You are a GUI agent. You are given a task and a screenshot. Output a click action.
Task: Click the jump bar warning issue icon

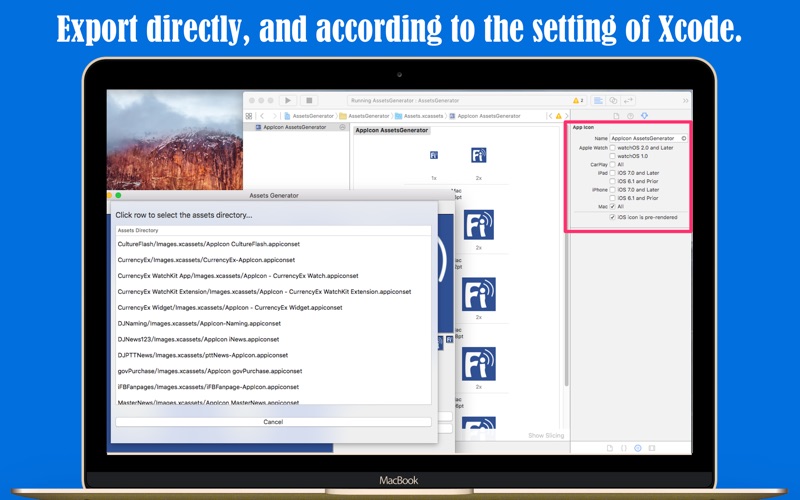coord(559,116)
